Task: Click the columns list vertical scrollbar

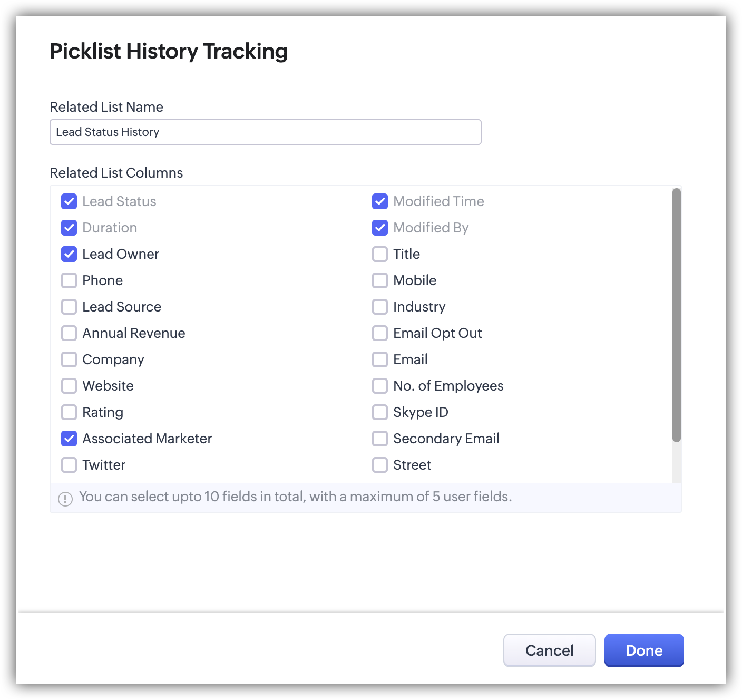Action: (x=677, y=315)
